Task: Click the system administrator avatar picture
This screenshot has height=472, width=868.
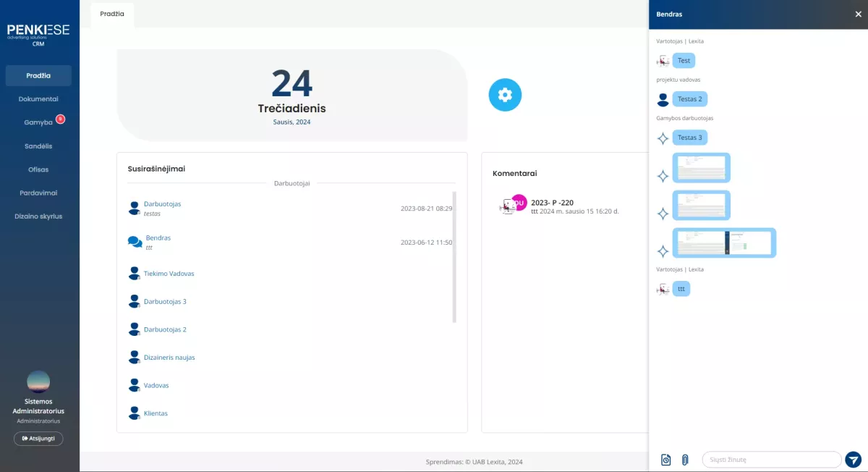Action: [x=38, y=382]
